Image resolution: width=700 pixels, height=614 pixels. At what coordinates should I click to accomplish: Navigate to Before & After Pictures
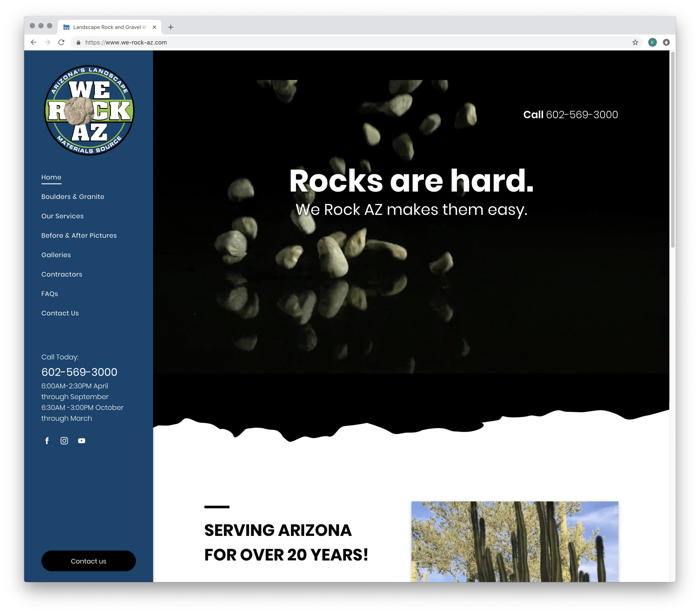pos(79,235)
